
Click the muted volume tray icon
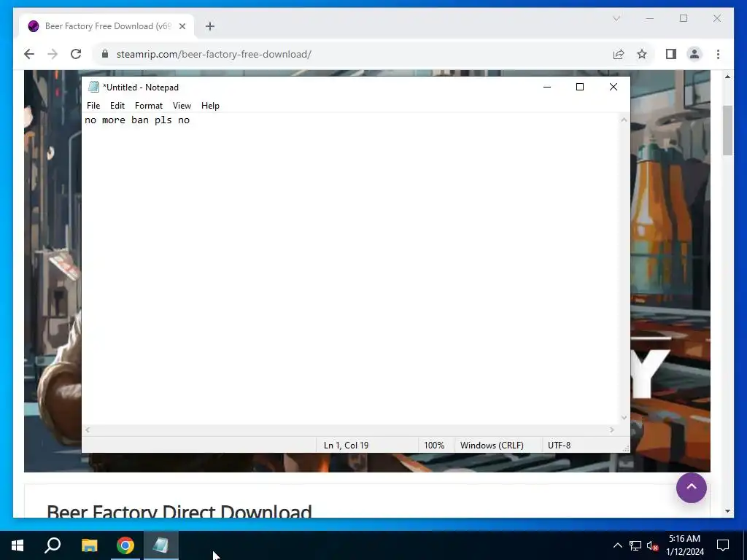pyautogui.click(x=652, y=545)
